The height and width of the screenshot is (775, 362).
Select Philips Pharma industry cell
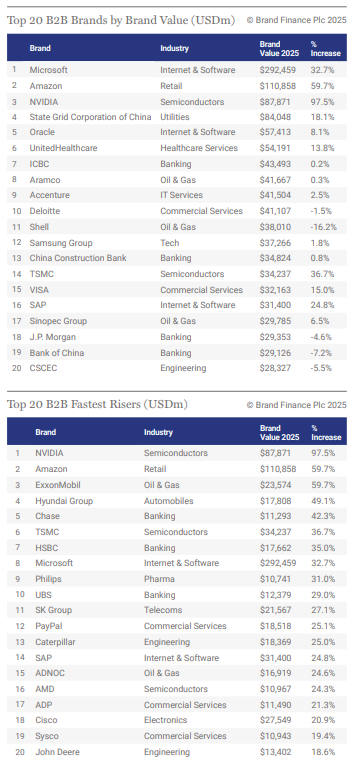point(159,579)
